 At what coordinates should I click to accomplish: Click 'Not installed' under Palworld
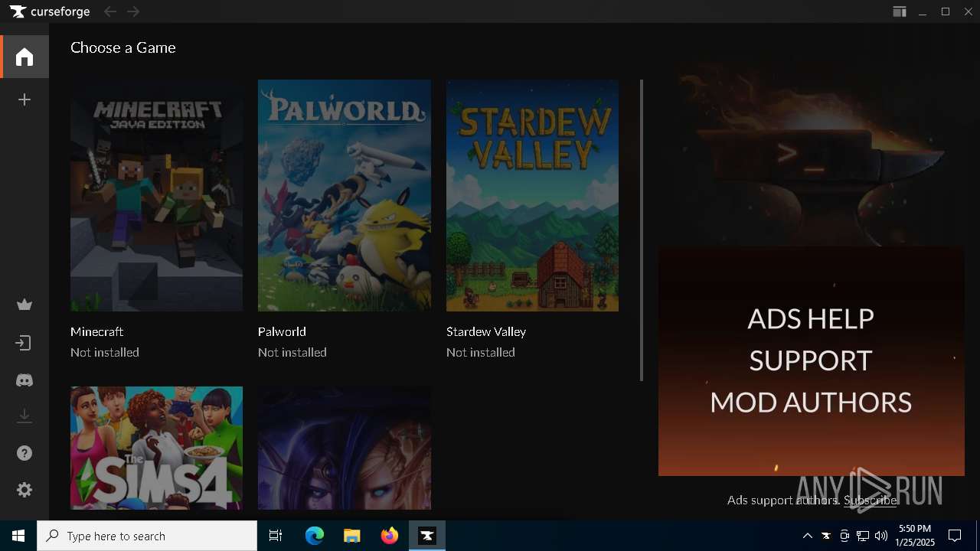tap(292, 352)
